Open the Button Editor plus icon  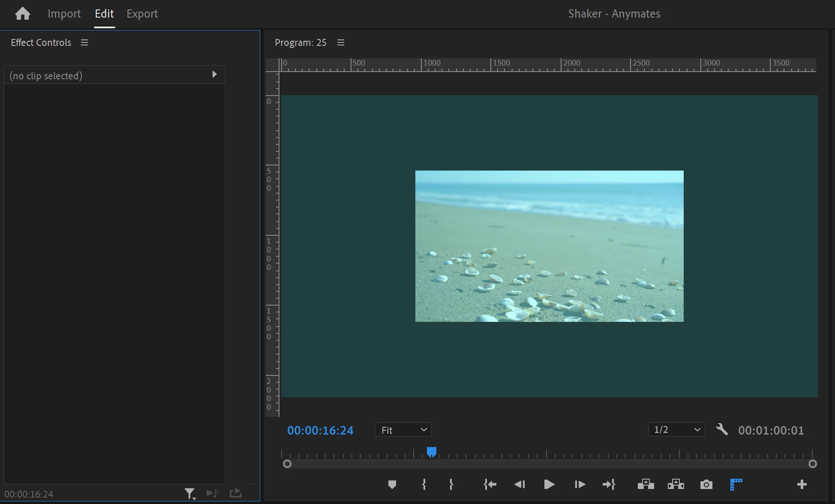802,484
